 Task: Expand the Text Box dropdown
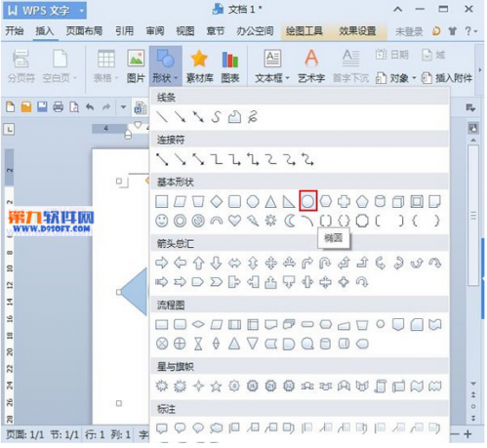click(288, 78)
